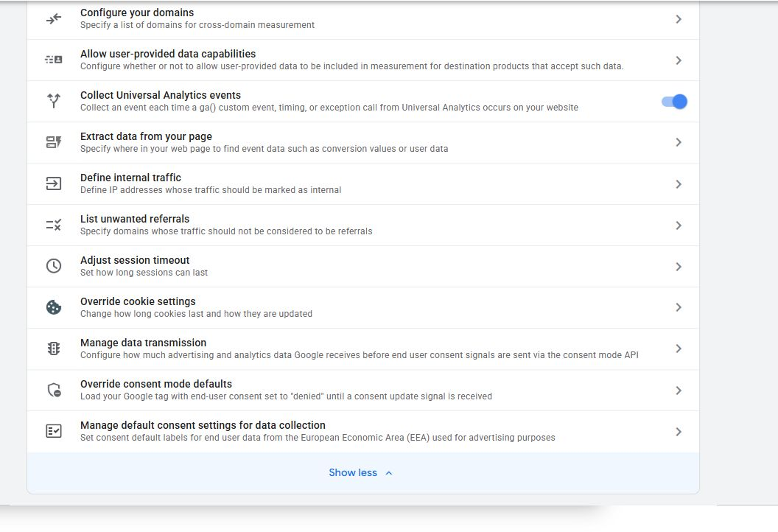Viewport: 778px width, 532px height.
Task: Click the clock icon for session timeout
Action: coord(54,266)
